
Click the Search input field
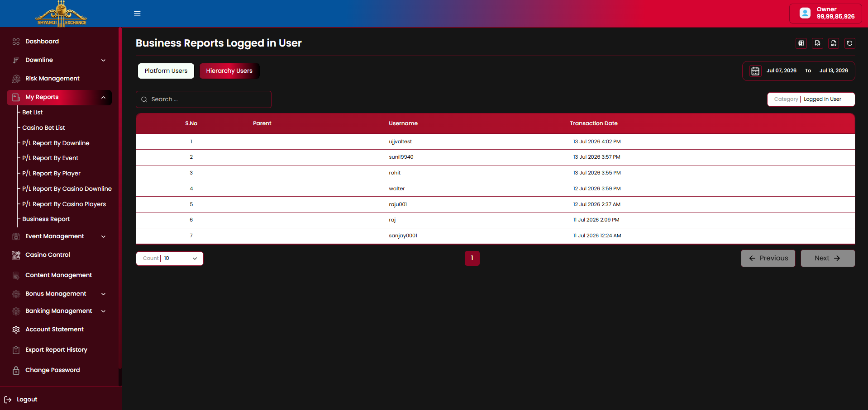point(204,99)
